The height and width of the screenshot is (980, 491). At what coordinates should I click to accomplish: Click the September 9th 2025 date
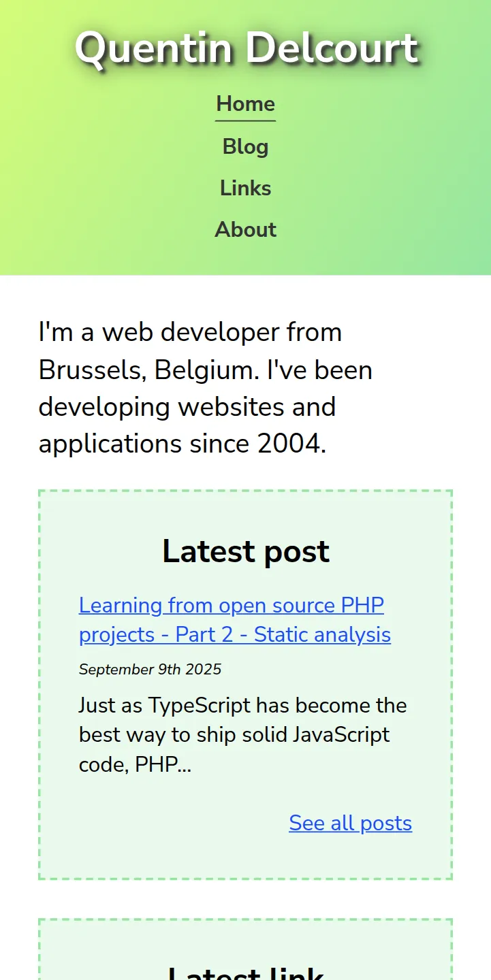coord(150,669)
